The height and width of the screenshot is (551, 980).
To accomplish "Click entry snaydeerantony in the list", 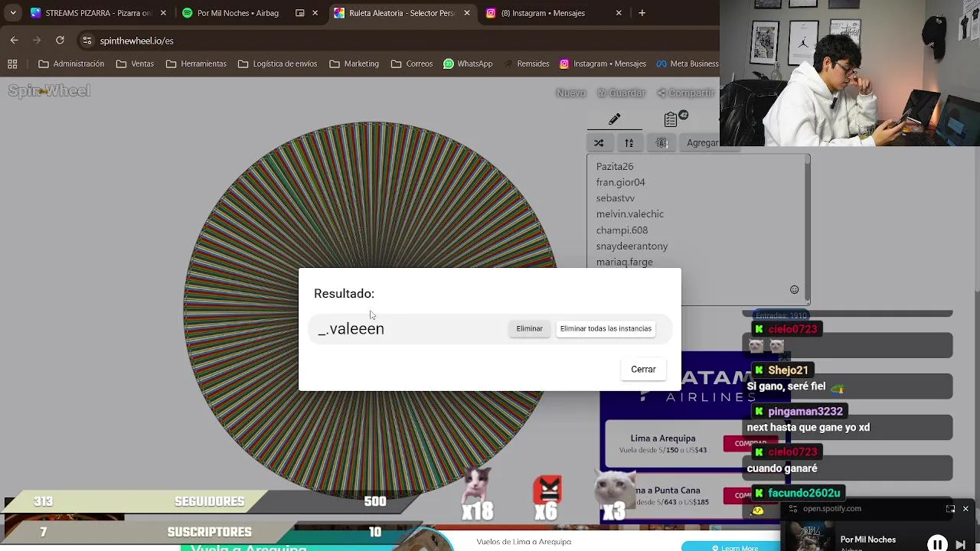I will click(632, 246).
